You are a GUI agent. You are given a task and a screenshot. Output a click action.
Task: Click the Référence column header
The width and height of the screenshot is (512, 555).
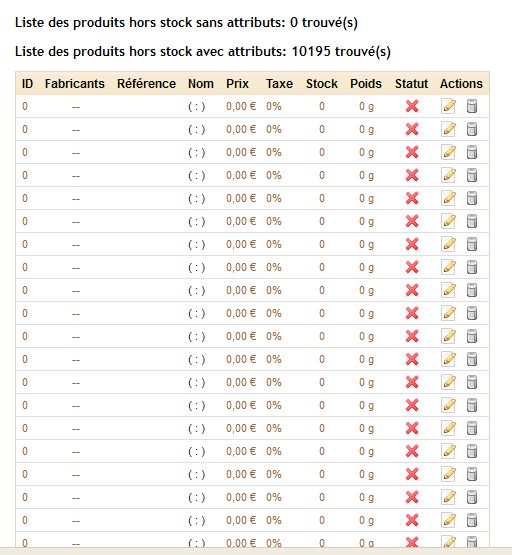coord(146,84)
